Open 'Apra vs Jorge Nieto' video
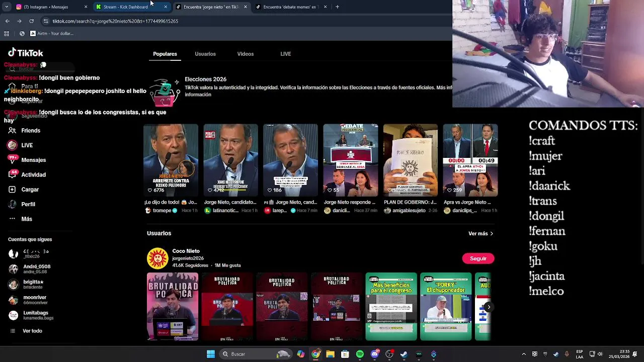The width and height of the screenshot is (644, 362). (x=470, y=160)
